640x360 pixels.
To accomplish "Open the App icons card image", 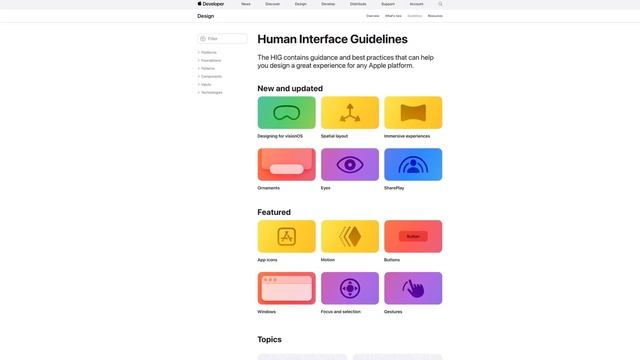I will pos(287,236).
